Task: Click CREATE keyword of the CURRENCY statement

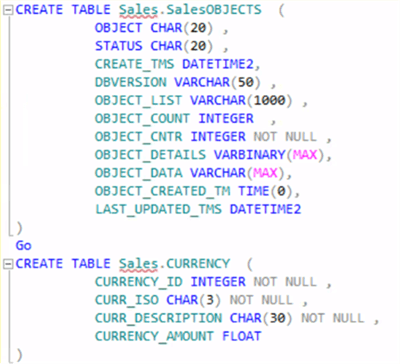Action: click(39, 264)
